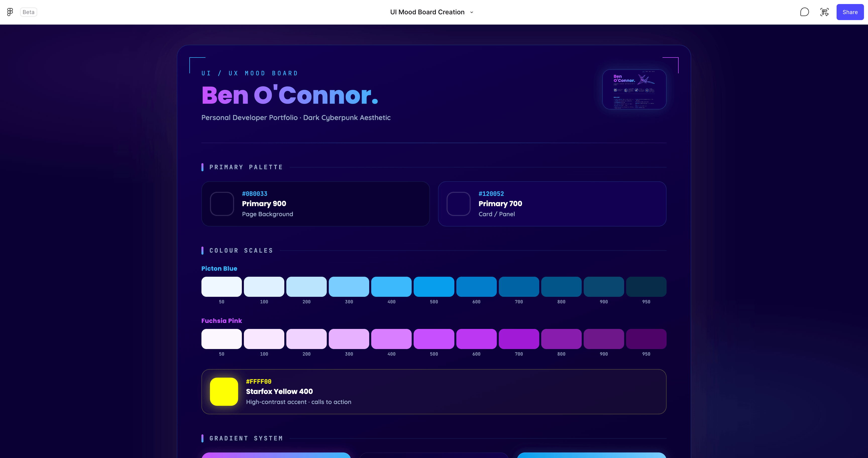This screenshot has height=458, width=868.
Task: Click the Card / Panel description
Action: coord(497,214)
